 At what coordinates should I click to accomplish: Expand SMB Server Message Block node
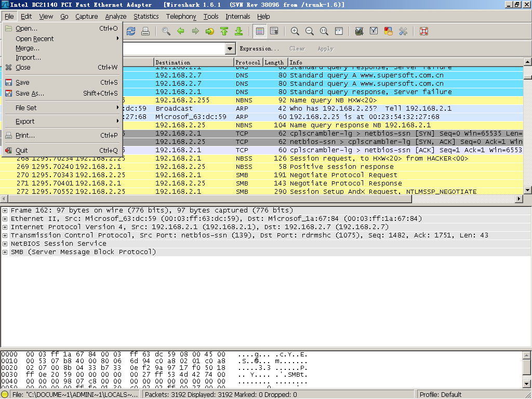pos(5,252)
